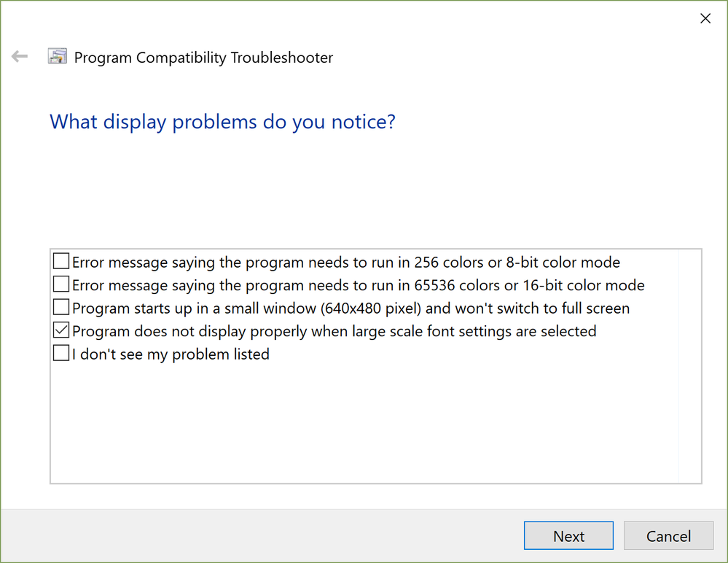This screenshot has width=728, height=563.
Task: Select the 16-bit color mode option text
Action: [x=358, y=285]
